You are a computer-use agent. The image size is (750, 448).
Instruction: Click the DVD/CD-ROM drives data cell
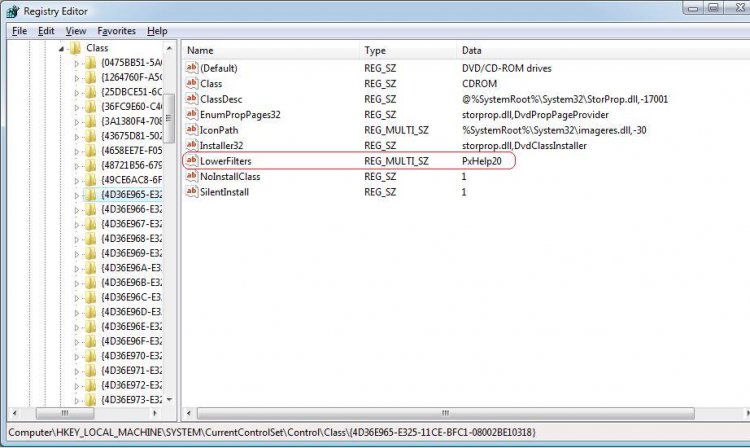click(507, 68)
